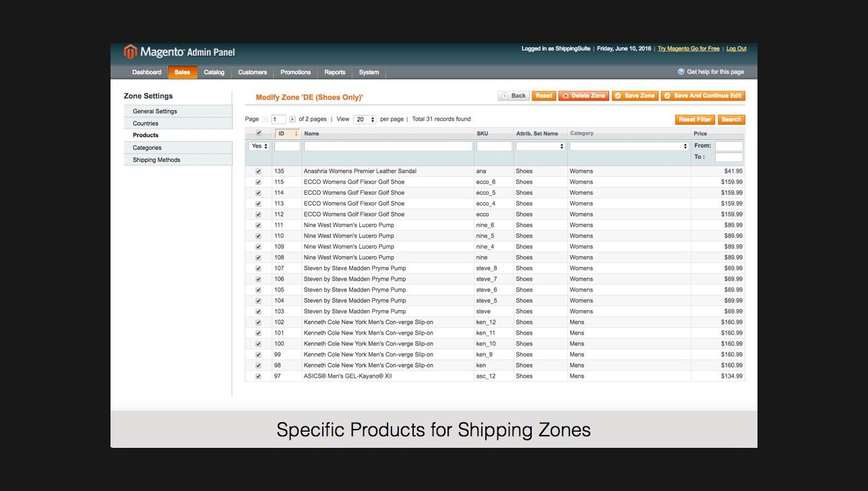Select Shipping Methods in Zone Settings sidebar
868x491 pixels.
156,160
